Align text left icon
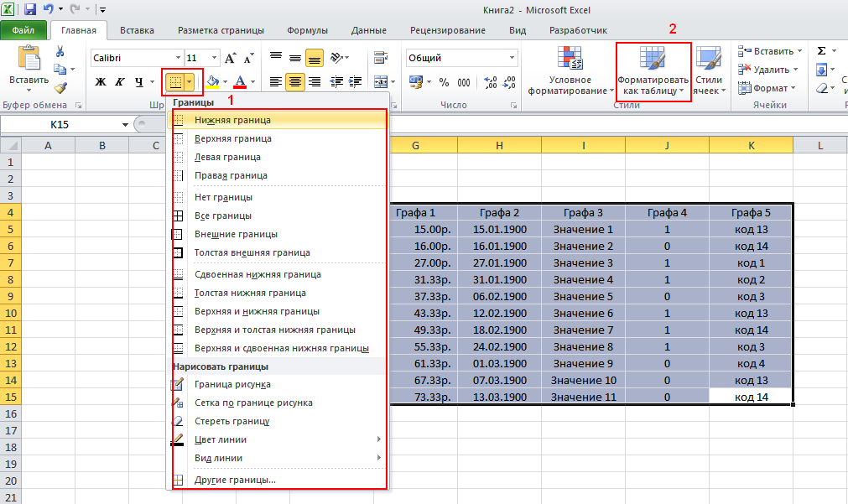Screen dimensions: 848x504 pos(276,82)
